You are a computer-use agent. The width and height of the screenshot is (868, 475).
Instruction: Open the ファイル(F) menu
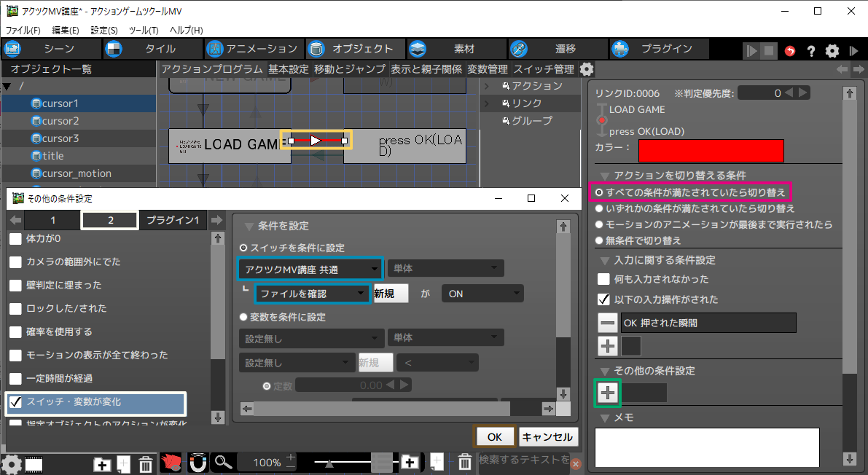[x=23, y=31]
